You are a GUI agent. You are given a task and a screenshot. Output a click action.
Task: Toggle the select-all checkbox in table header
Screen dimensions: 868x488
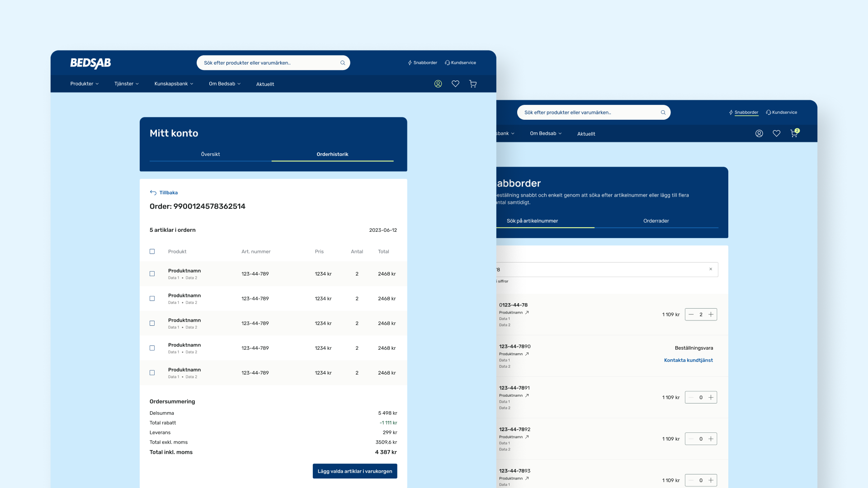tap(152, 252)
